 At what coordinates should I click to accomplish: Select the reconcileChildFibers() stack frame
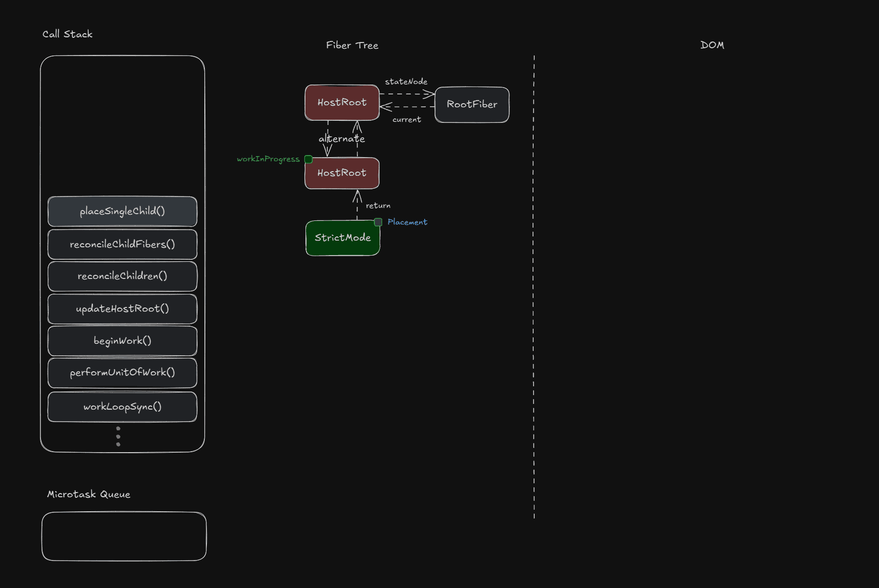point(122,244)
